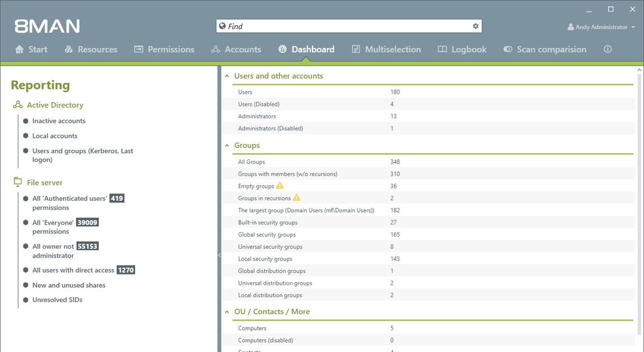
Task: Click inside the Find search field
Action: point(349,26)
